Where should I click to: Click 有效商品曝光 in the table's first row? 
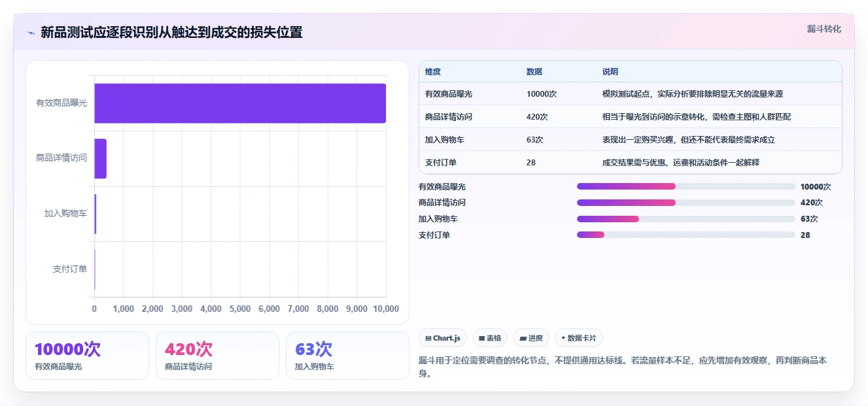click(x=449, y=94)
